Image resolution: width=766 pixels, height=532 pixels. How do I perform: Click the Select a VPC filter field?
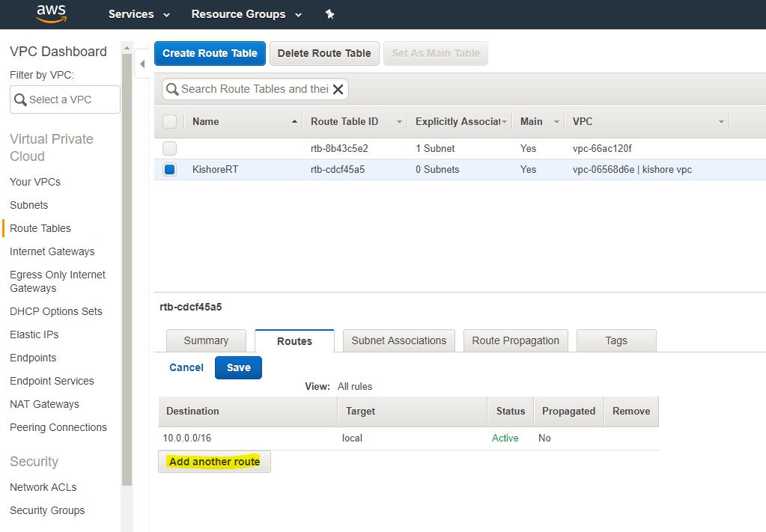click(65, 100)
